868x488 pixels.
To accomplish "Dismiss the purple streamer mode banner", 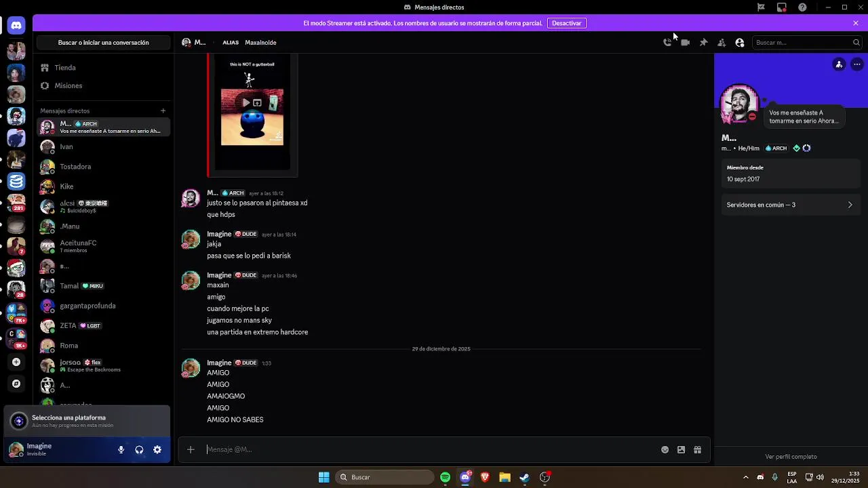I will click(856, 23).
